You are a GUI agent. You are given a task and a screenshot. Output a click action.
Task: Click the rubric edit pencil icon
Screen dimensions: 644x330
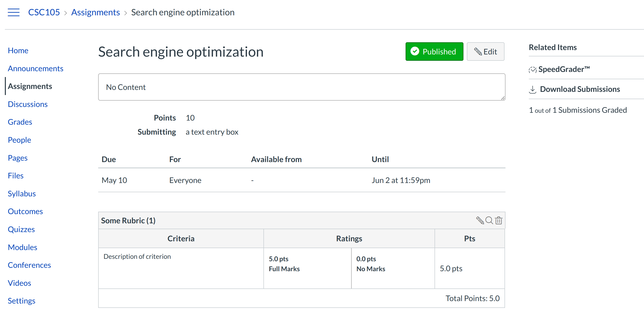point(480,220)
